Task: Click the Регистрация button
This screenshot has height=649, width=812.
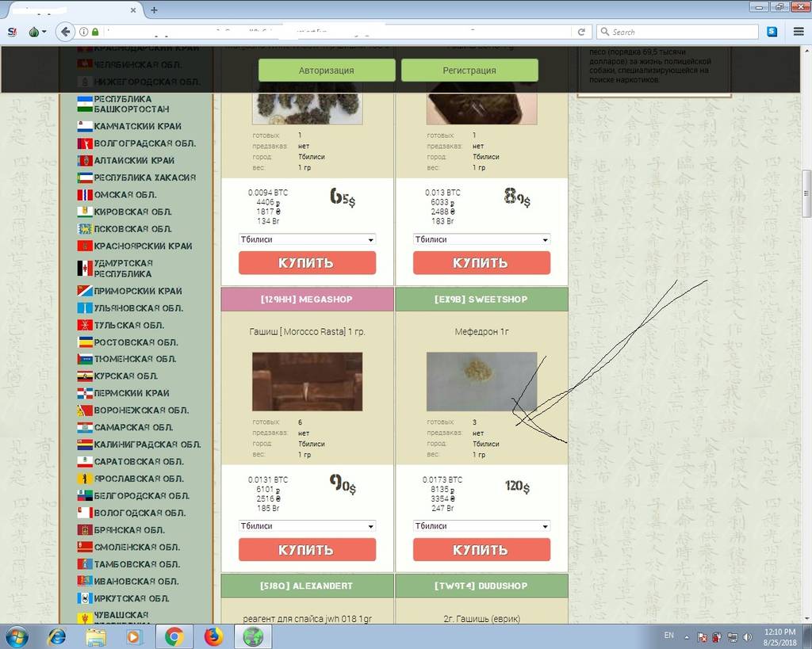Action: tap(469, 70)
